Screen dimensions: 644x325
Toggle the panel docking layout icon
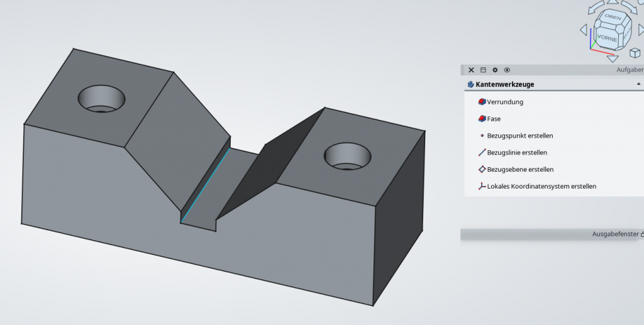click(x=483, y=70)
